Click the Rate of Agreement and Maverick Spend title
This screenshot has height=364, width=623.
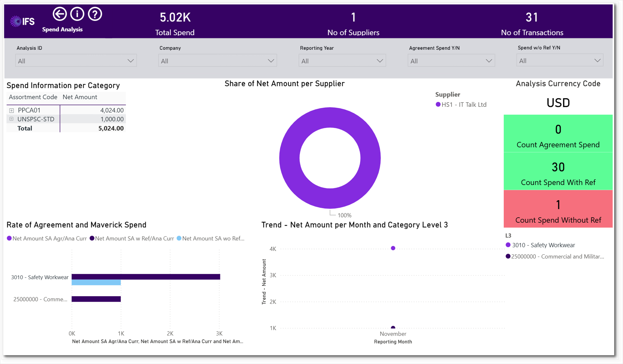(76, 225)
